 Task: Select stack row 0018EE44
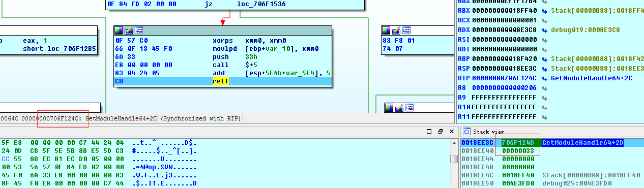[x=552, y=159]
